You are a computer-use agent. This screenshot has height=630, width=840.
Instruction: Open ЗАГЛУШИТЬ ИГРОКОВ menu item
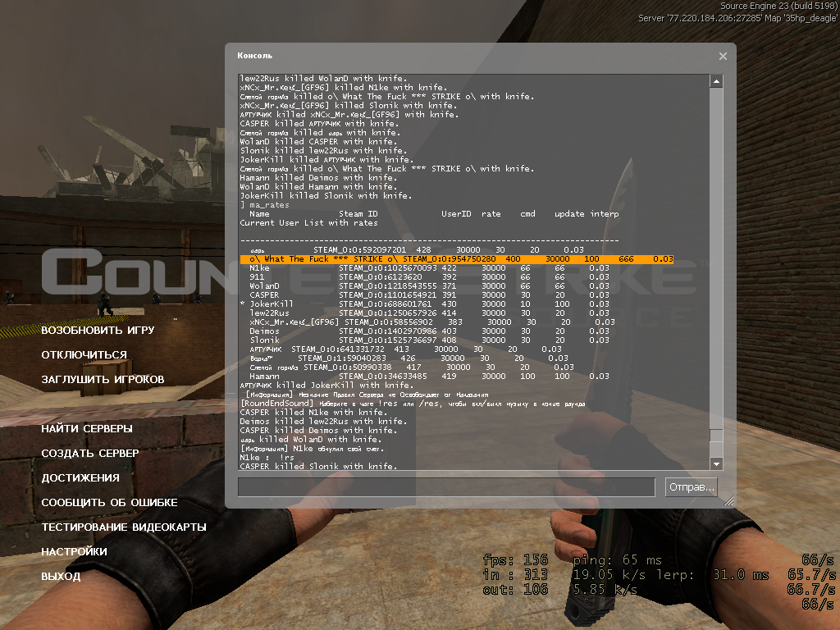[103, 379]
